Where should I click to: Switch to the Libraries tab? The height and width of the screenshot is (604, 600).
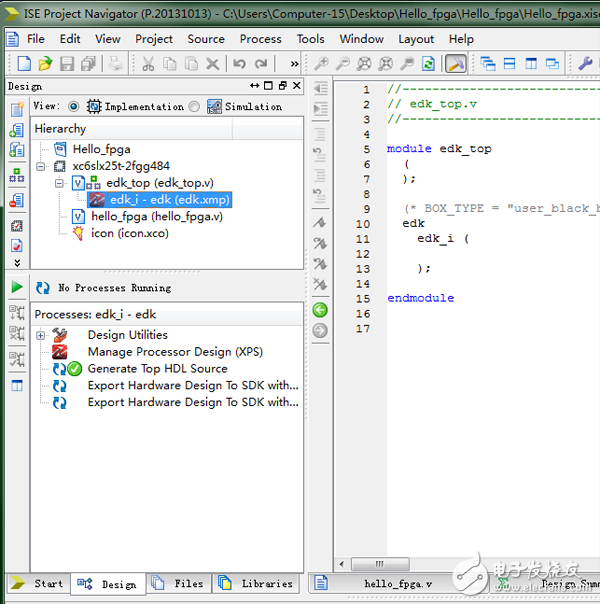[256, 584]
